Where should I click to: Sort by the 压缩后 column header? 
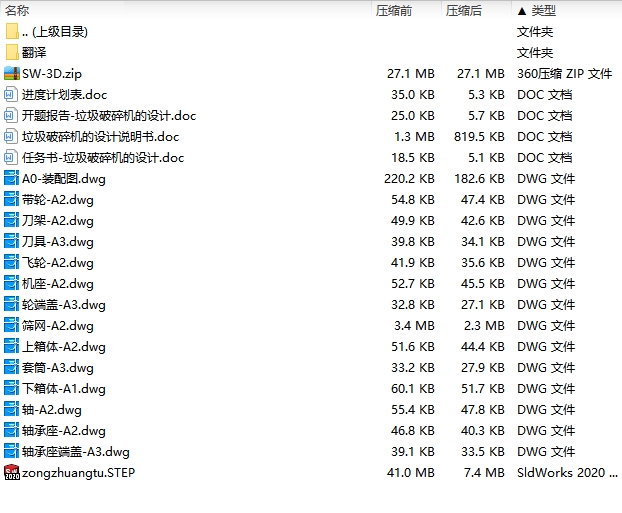click(x=463, y=10)
